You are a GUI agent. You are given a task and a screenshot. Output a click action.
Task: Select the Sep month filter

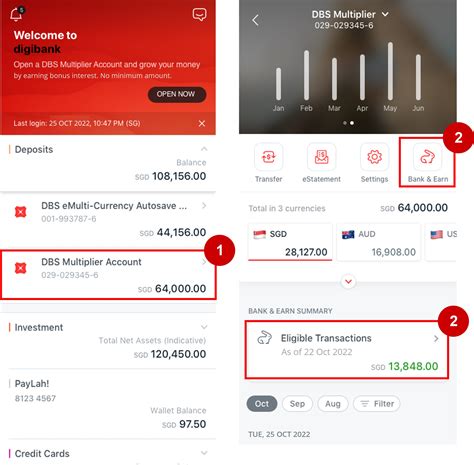point(297,404)
